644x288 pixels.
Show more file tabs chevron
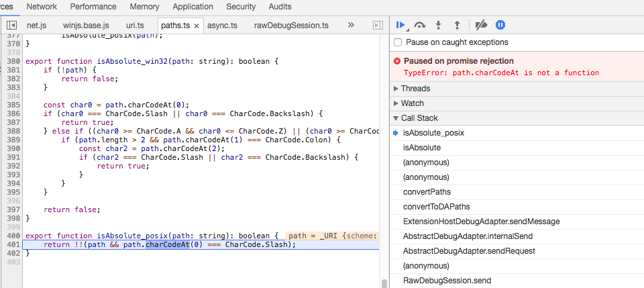pyautogui.click(x=351, y=25)
